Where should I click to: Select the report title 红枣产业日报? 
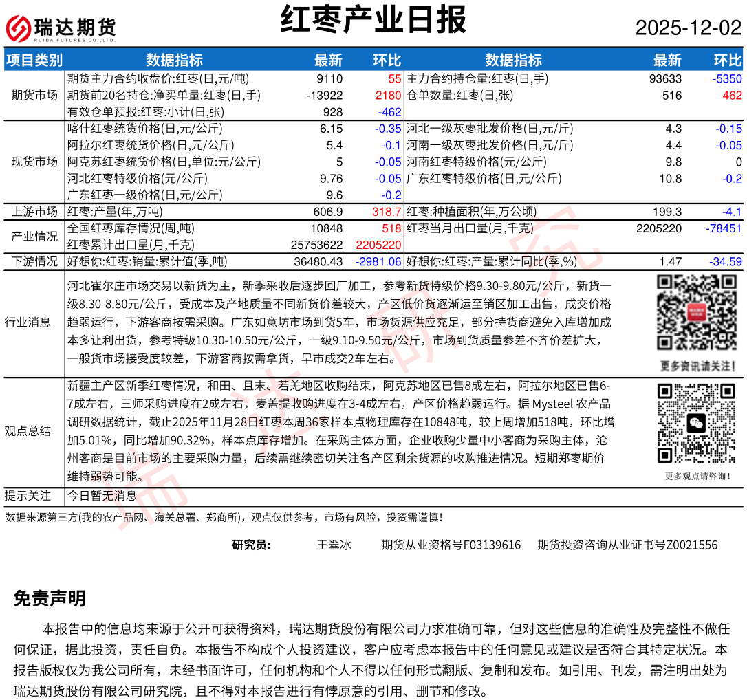pos(373,19)
